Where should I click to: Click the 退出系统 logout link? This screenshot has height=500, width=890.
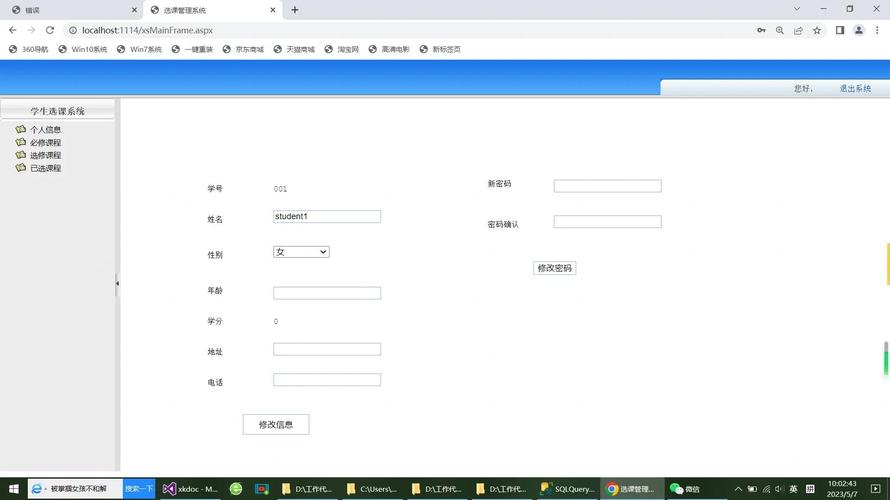[855, 89]
